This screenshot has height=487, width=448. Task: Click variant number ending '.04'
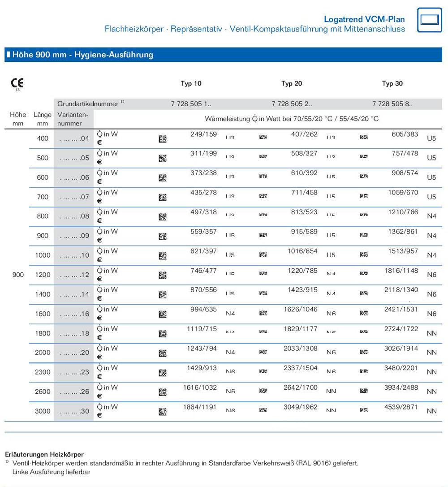click(x=74, y=138)
